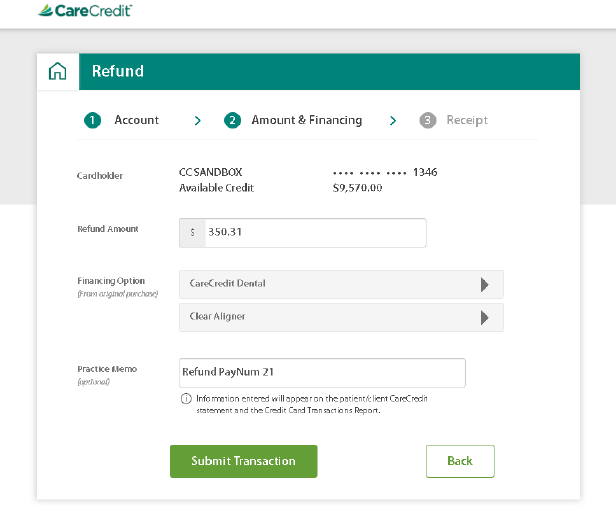This screenshot has width=616, height=506.
Task: Select step 1 circle for Account
Action: [92, 120]
